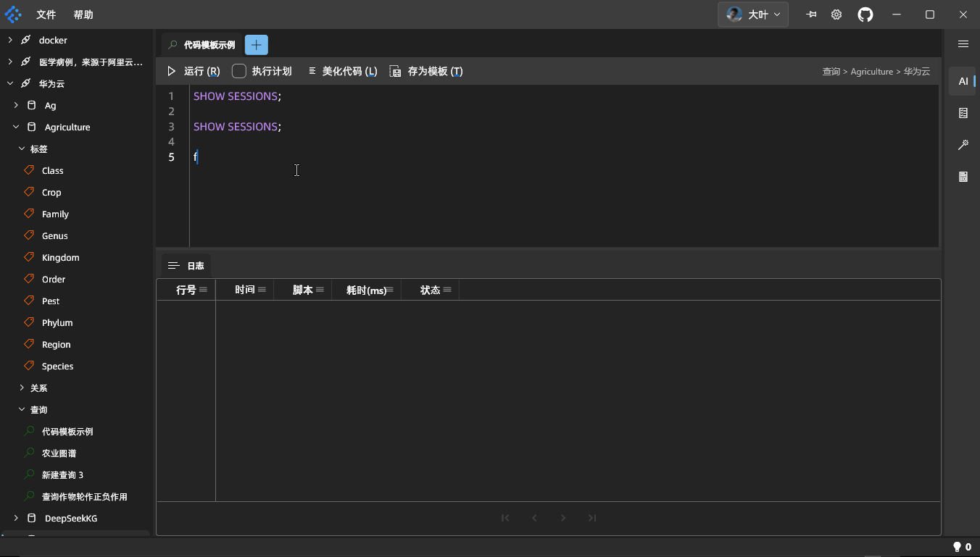The width and height of the screenshot is (980, 557).
Task: Open the AI assistant panel
Action: [963, 81]
